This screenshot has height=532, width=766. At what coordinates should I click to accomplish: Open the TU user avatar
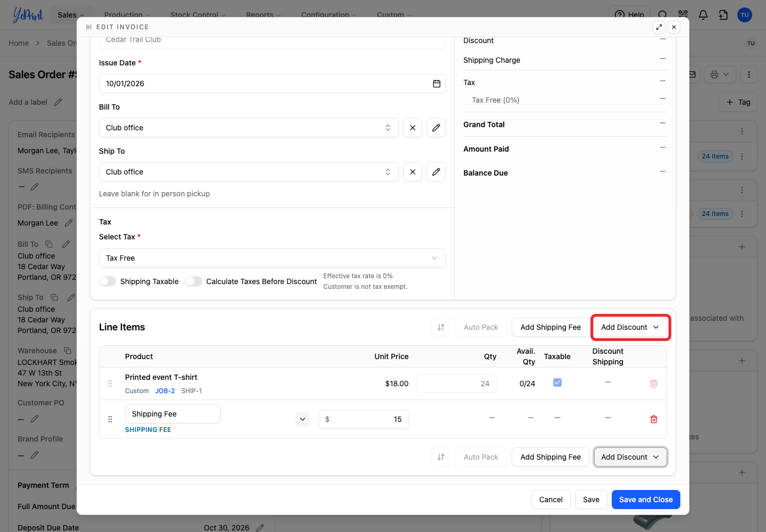745,15
